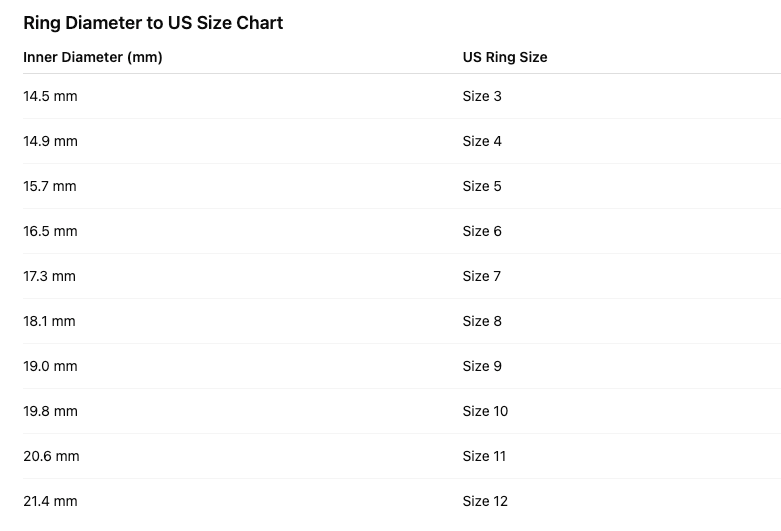Select the Size 10 cell
Image resolution: width=781 pixels, height=531 pixels.
point(485,411)
